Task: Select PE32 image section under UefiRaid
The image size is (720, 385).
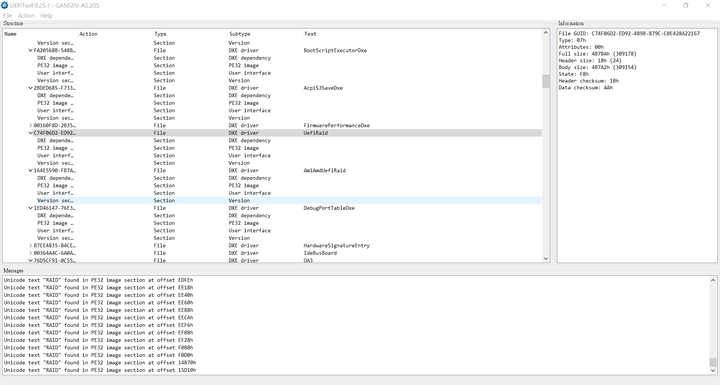Action: (272, 148)
